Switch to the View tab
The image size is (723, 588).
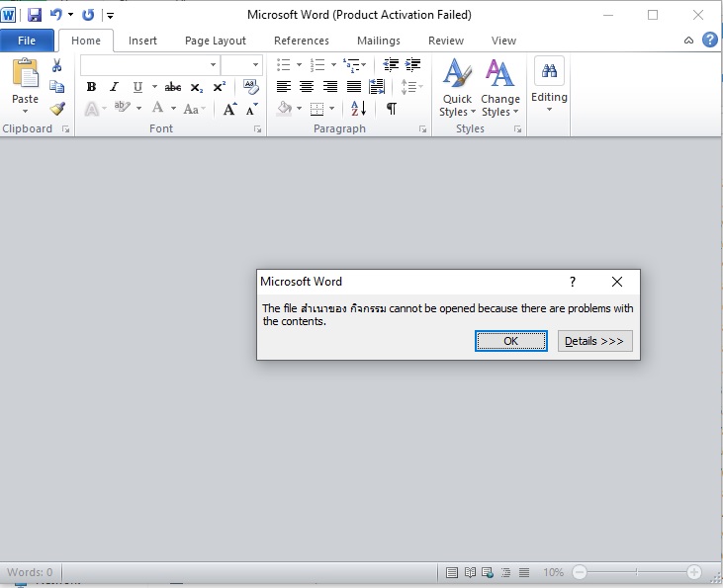click(503, 41)
